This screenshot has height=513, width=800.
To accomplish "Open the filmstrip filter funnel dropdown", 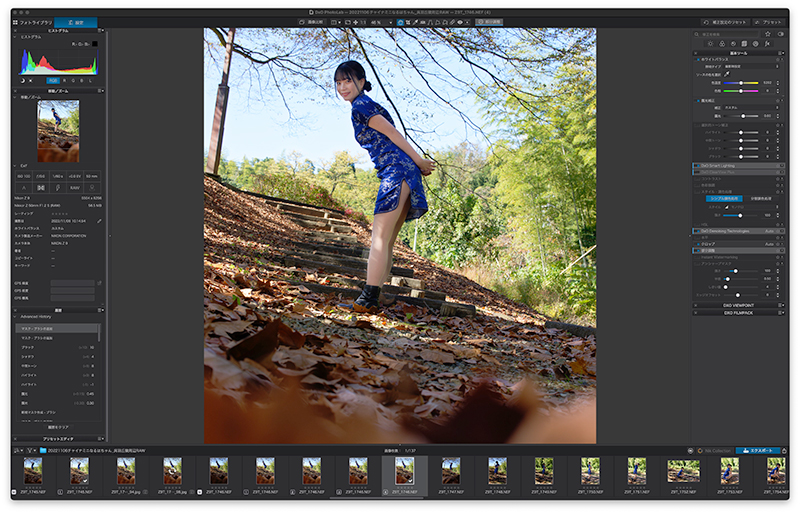I will coord(30,451).
